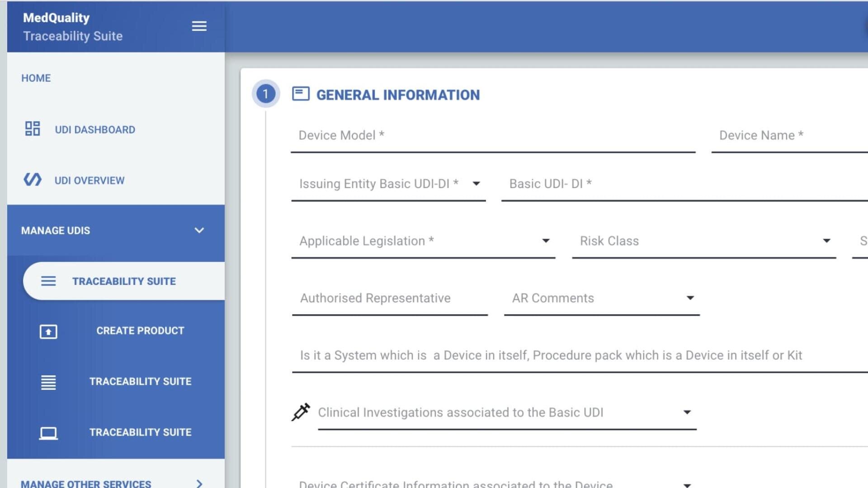Screen dimensions: 868x488
Task: Focus the Authorised Representative field
Action: [x=390, y=298]
